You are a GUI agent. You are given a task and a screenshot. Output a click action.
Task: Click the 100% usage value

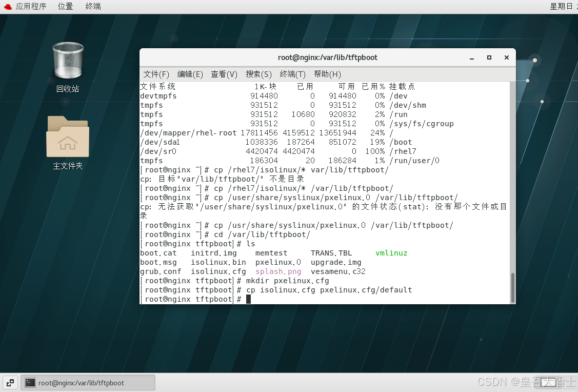[x=375, y=151]
